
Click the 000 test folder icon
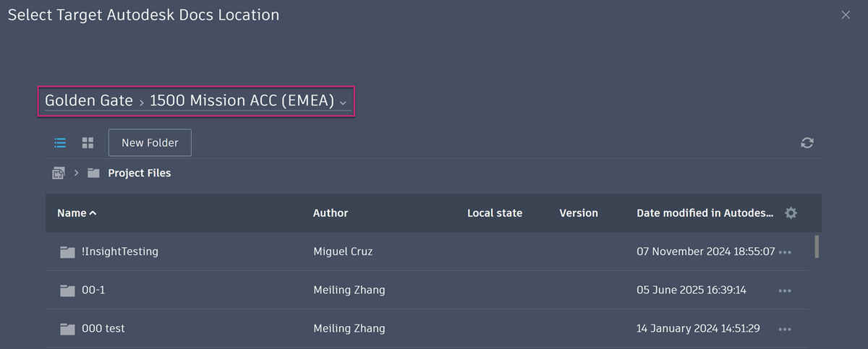pos(67,329)
